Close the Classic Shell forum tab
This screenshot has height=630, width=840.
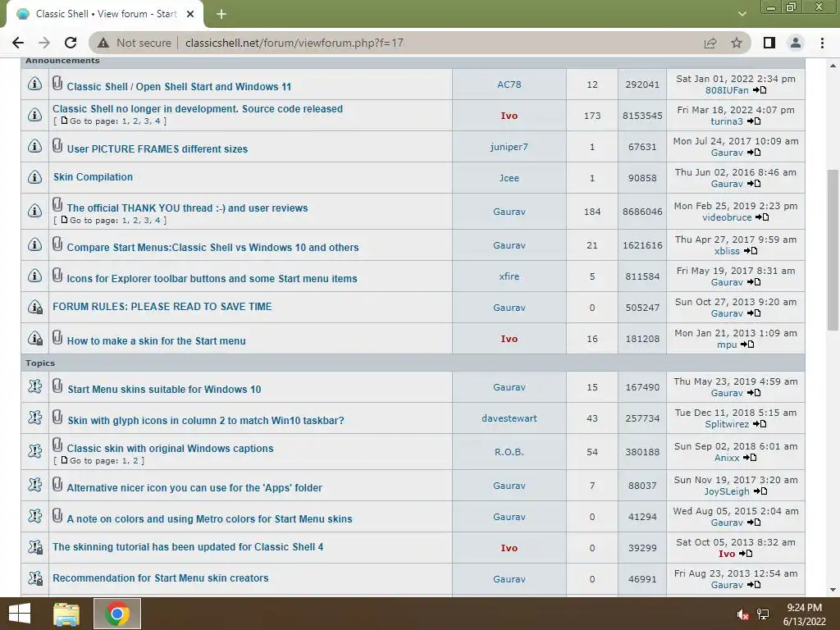(190, 14)
